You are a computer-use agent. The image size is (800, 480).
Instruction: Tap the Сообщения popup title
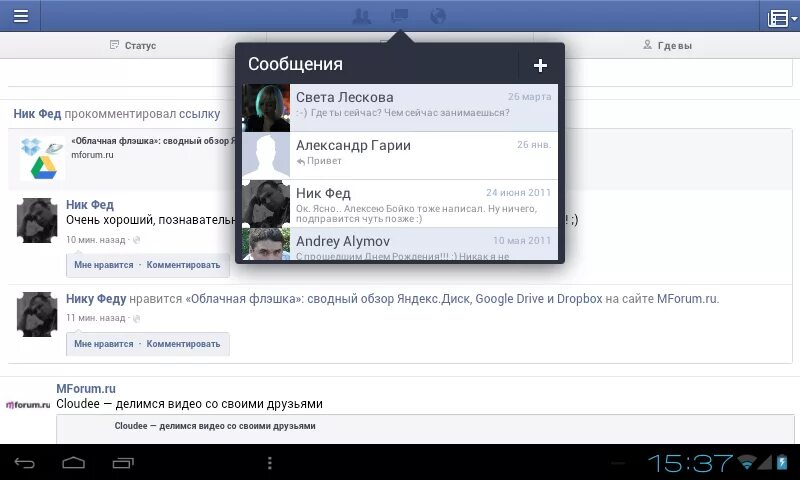click(x=295, y=64)
